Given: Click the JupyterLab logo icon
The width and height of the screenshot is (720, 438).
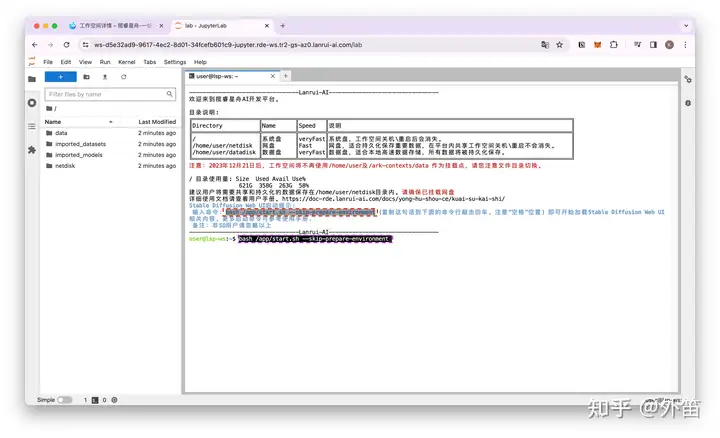Looking at the screenshot, I should point(32,61).
